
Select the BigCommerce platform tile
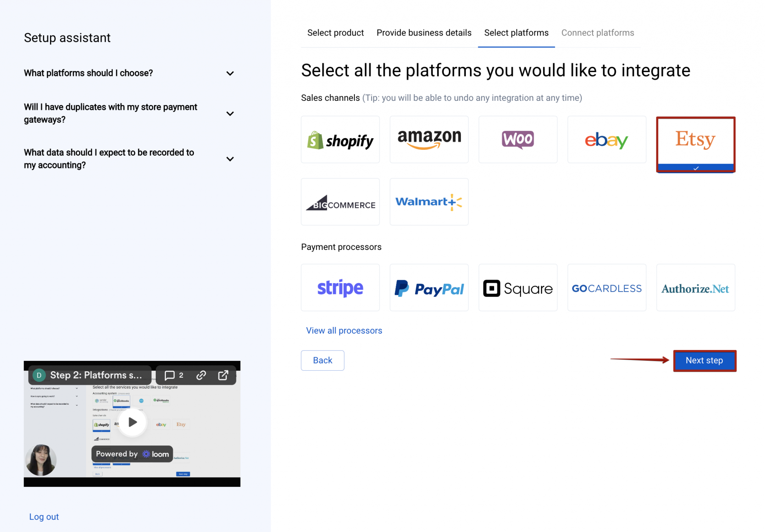[340, 201]
